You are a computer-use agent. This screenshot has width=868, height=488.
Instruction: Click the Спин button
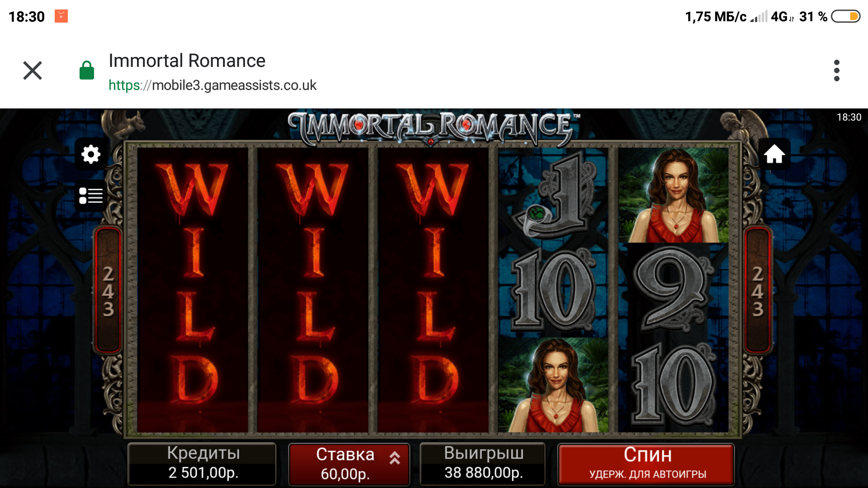(x=646, y=464)
